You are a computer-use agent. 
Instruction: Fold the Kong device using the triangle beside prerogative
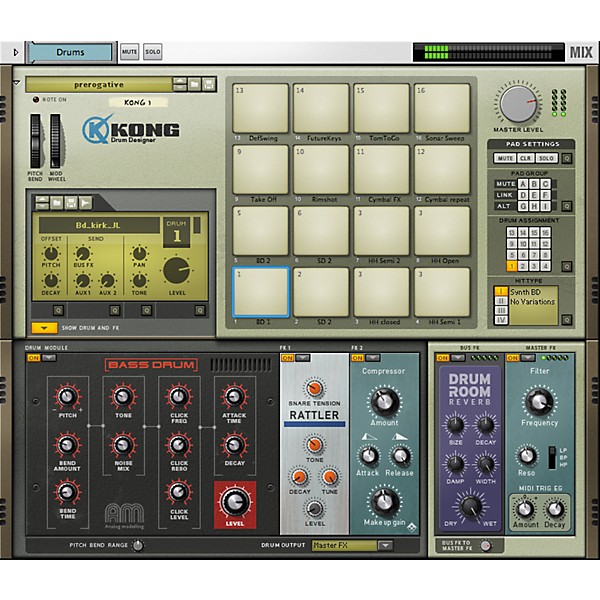[x=16, y=82]
